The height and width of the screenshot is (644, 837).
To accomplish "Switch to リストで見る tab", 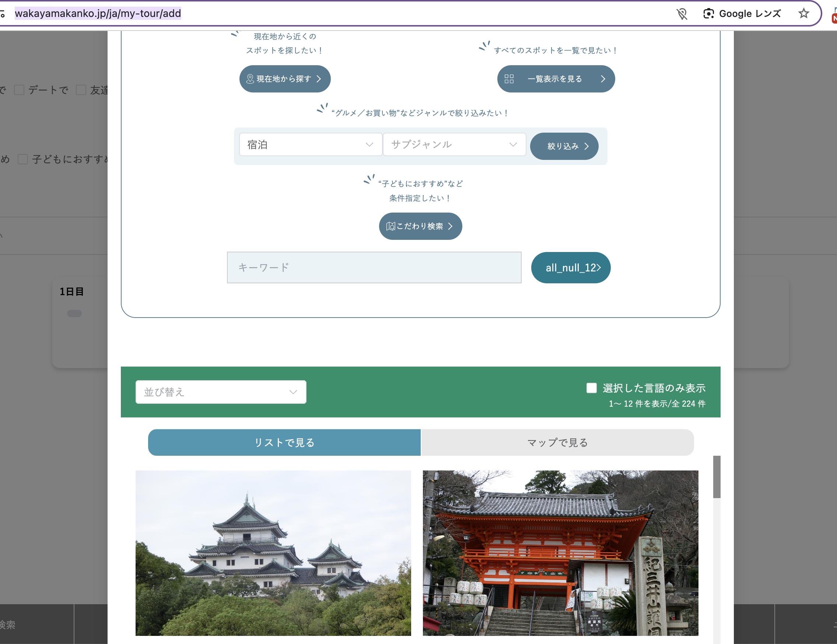I will point(284,442).
